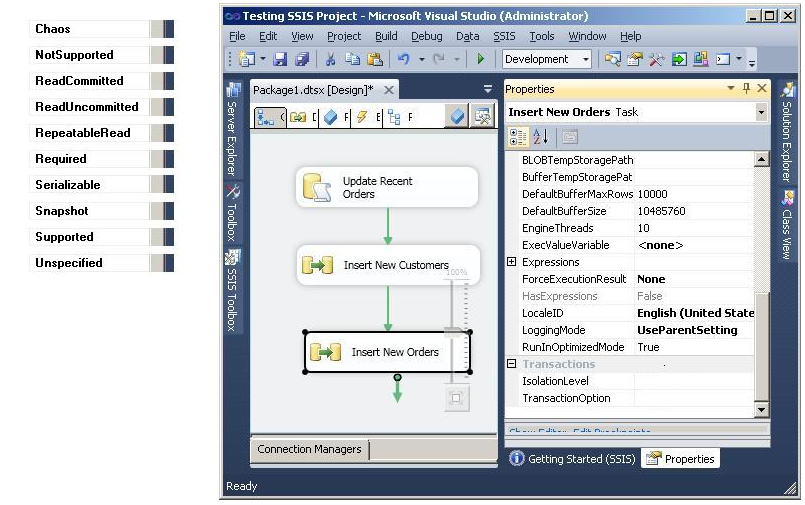Open the Command Window toolbar icon
Viewport: 805px width, 505px height.
[x=723, y=60]
